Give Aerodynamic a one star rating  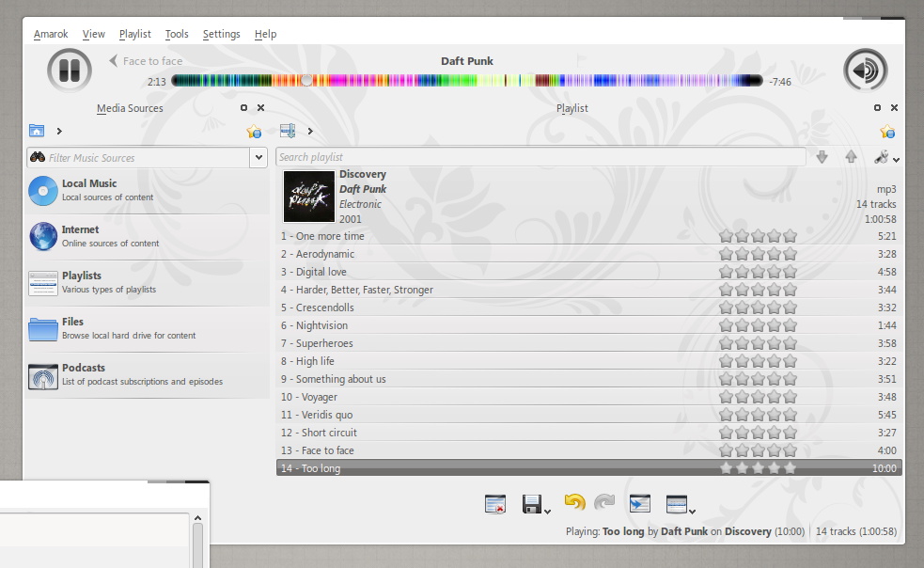pos(726,254)
